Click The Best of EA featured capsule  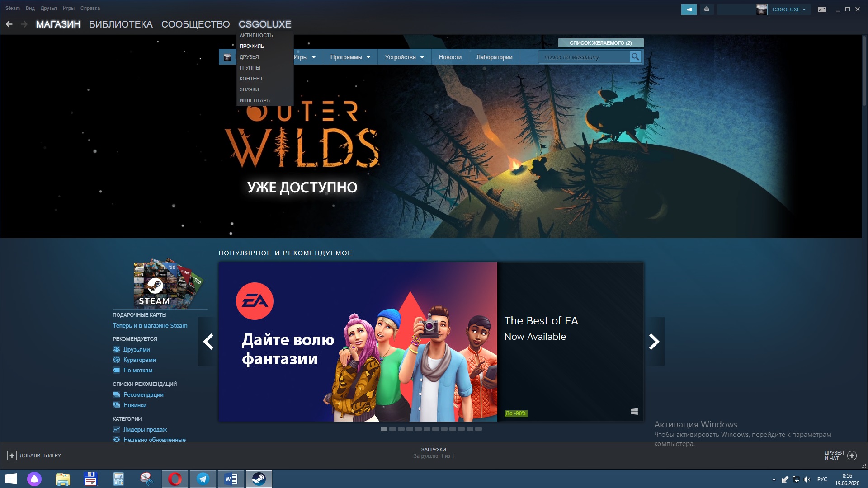click(x=431, y=342)
